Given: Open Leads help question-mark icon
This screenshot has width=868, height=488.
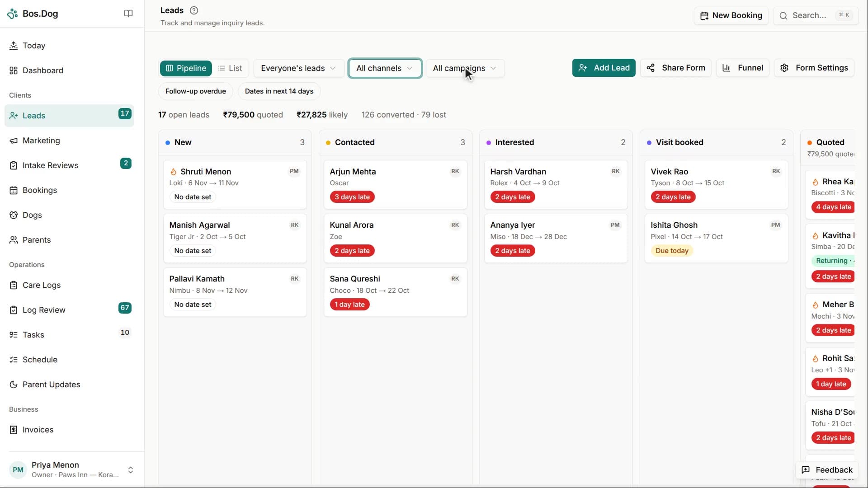Looking at the screenshot, I should click(x=194, y=10).
